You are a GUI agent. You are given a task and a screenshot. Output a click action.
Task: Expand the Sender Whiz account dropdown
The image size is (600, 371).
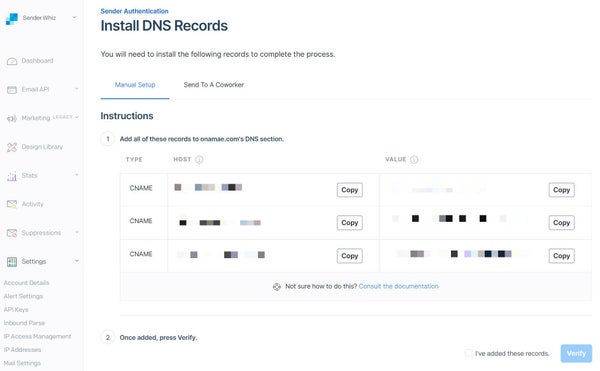(75, 17)
